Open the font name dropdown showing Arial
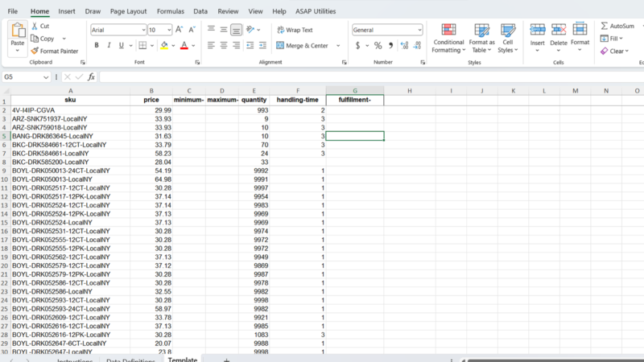This screenshot has height=362, width=644. click(117, 30)
